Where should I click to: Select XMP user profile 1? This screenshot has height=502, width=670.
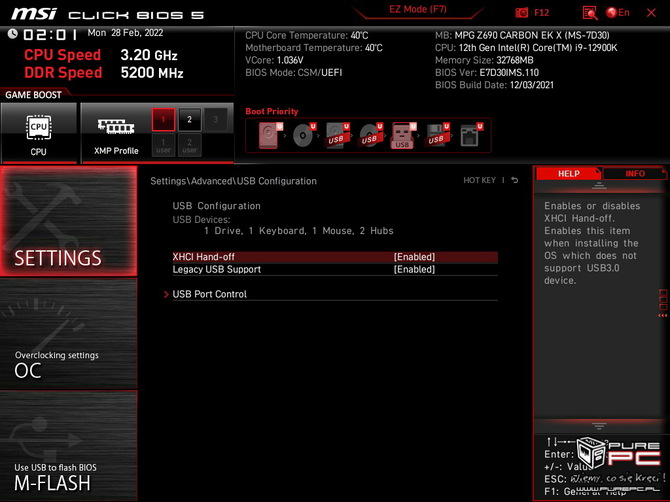163,146
